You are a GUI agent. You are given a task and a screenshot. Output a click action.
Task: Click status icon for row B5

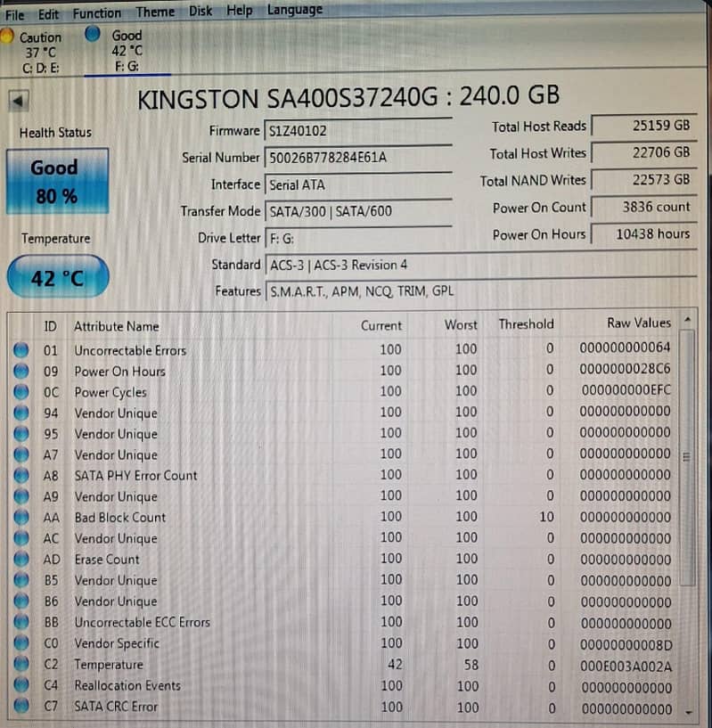20,580
